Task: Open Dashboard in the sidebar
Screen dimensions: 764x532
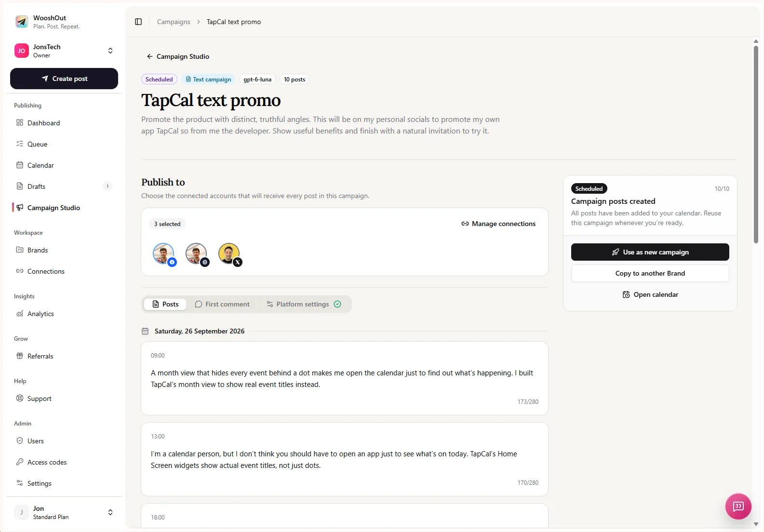Action: [64, 123]
